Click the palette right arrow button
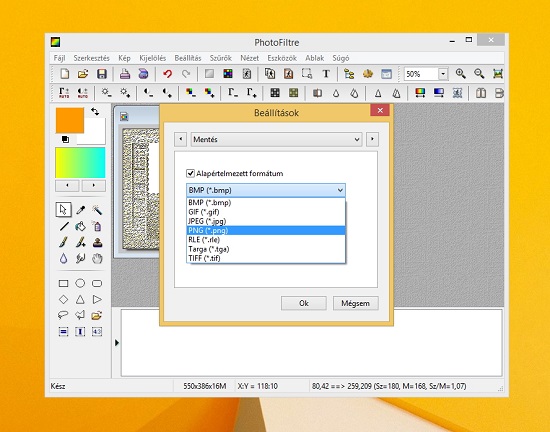 [x=94, y=185]
